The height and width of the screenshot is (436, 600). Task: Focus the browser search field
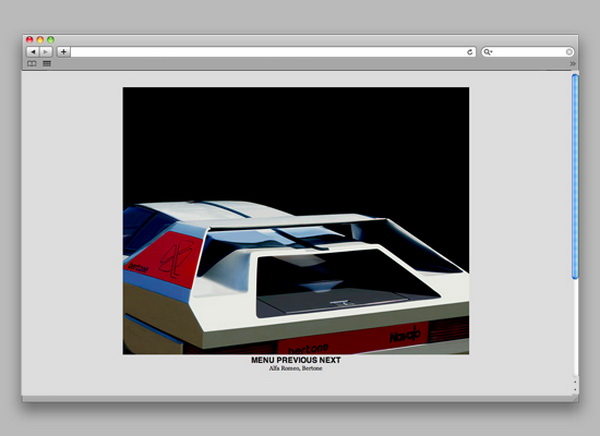[x=528, y=52]
